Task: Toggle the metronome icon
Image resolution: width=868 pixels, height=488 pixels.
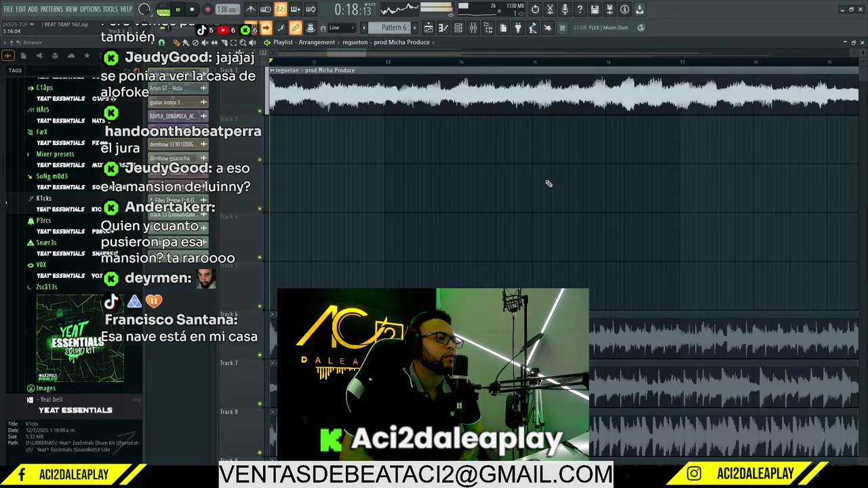Action: tap(251, 9)
